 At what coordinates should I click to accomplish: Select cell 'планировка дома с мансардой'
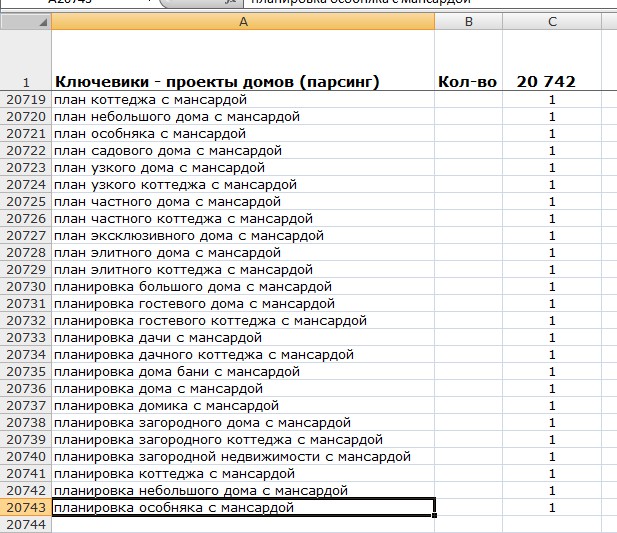click(243, 388)
